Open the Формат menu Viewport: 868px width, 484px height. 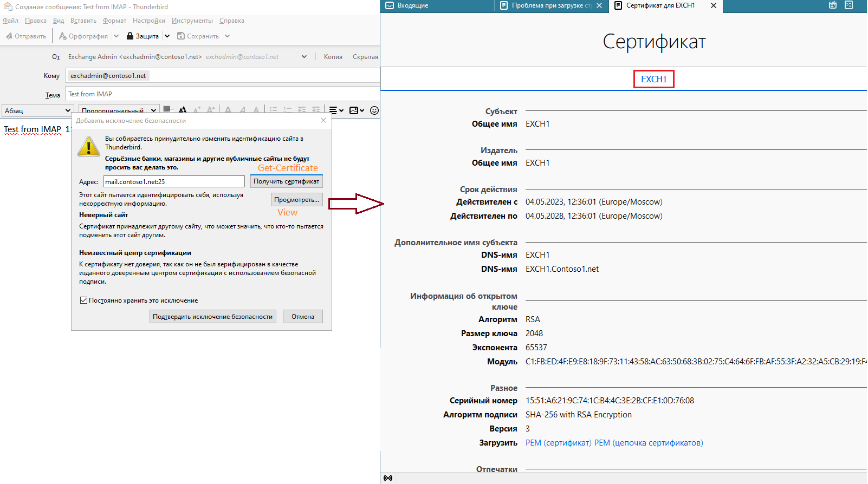pos(114,21)
